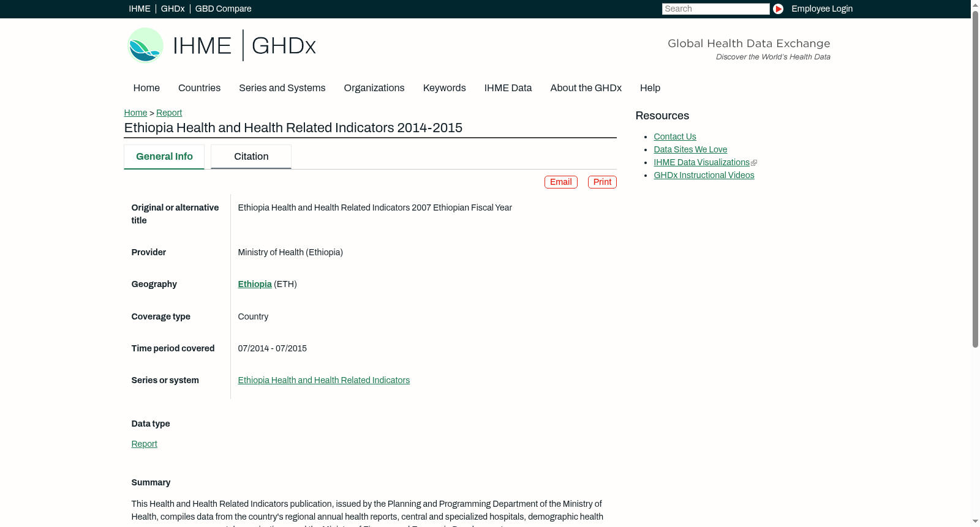The height and width of the screenshot is (527, 980).
Task: Click the 'Ministry of Health (Ethiopia)' provider value
Action: tap(290, 253)
